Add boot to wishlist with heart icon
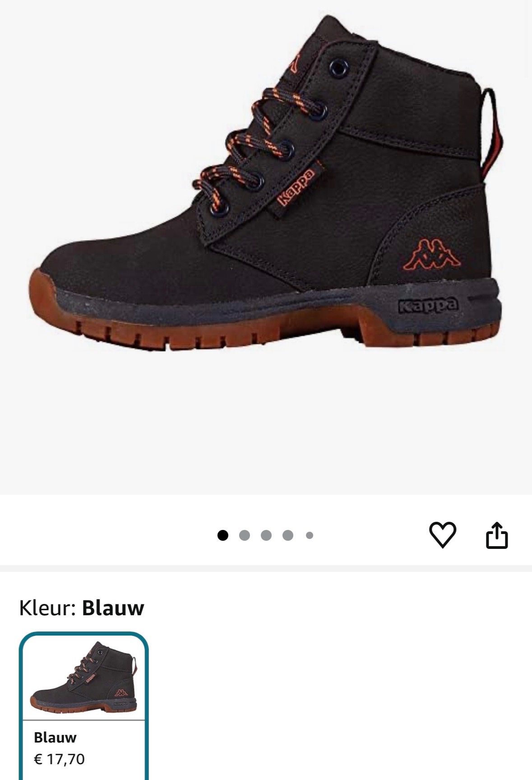 [x=442, y=535]
